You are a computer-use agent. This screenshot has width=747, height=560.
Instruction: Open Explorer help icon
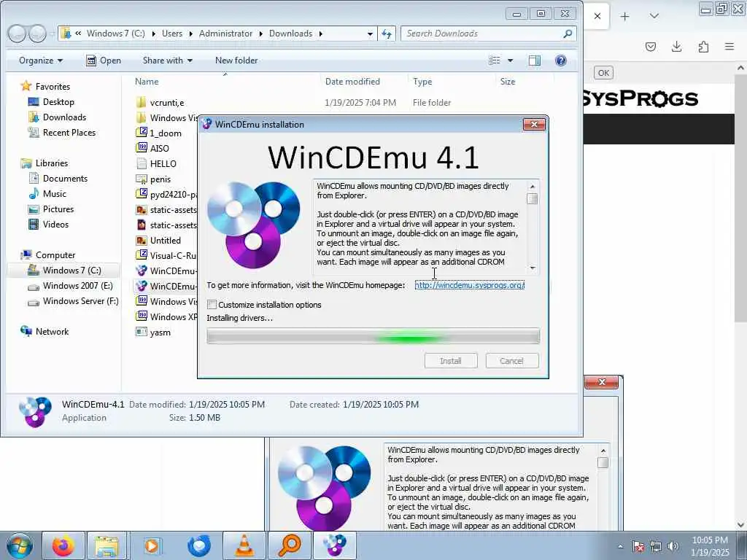click(x=561, y=61)
